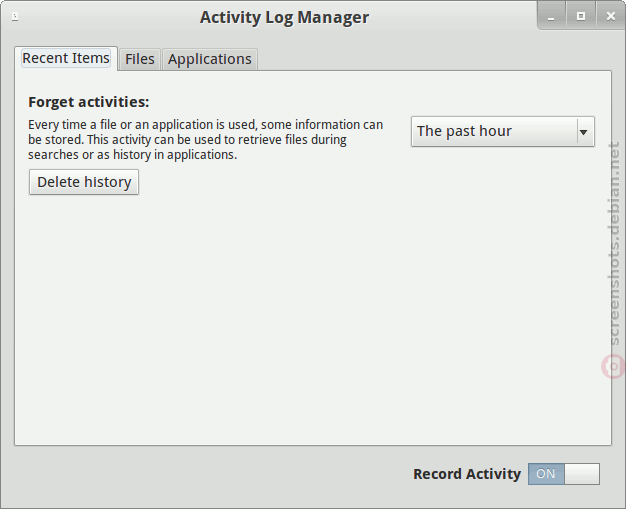This screenshot has height=509, width=626.
Task: Open the Applications tab
Action: tap(210, 59)
